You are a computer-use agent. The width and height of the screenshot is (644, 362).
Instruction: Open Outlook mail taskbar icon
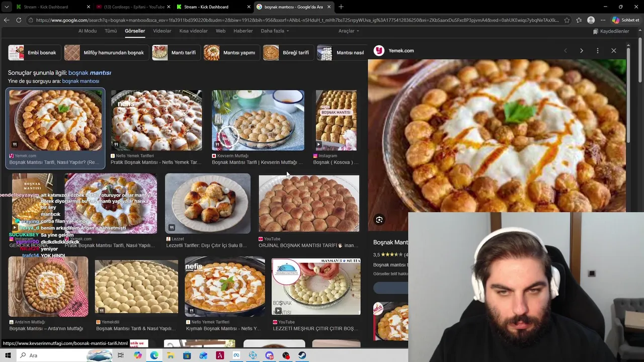coord(203,355)
